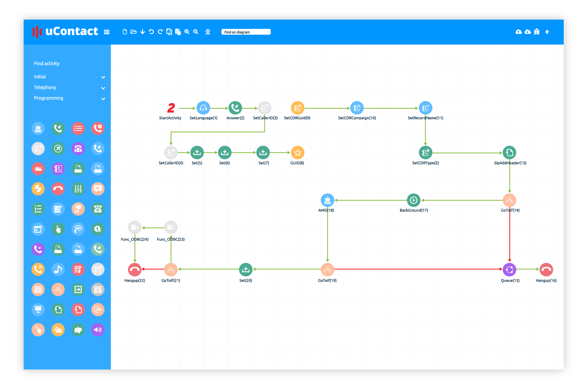Click the debug (bug) icon at top right
Viewport: 588px width, 392px height.
point(537,31)
